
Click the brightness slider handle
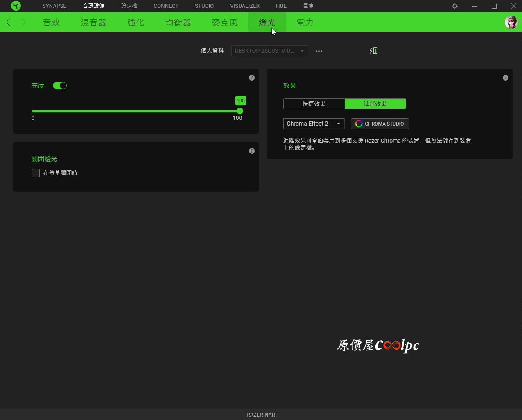240,111
